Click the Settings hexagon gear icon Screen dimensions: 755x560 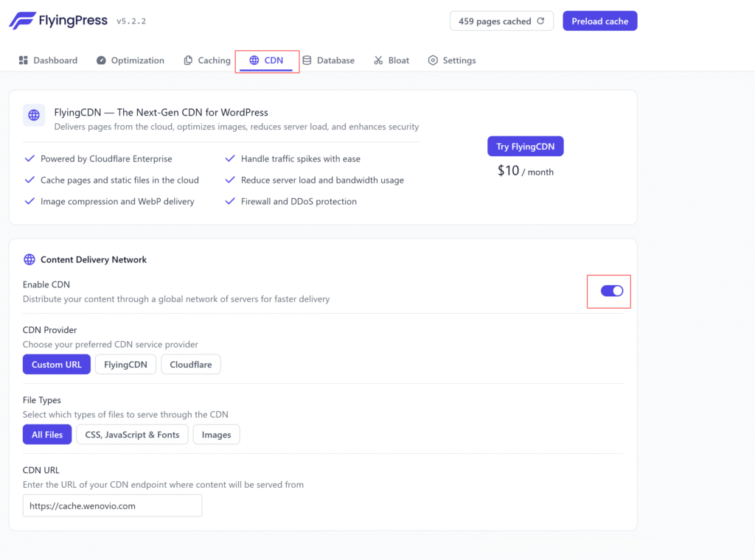pos(433,60)
